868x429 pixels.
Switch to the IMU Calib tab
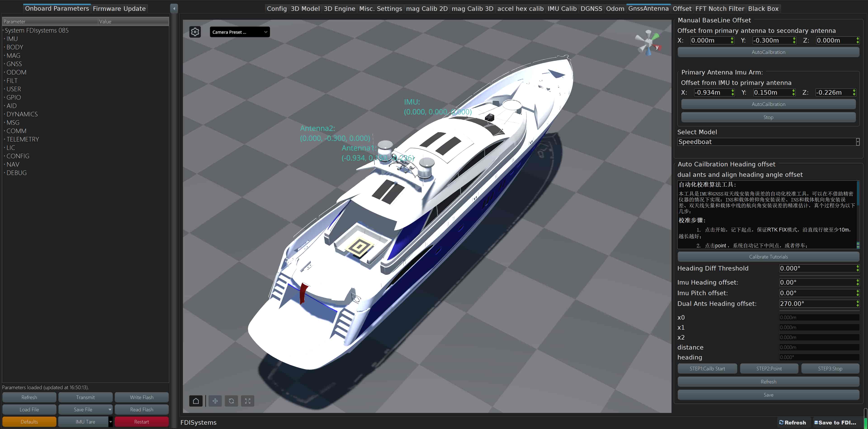(562, 9)
